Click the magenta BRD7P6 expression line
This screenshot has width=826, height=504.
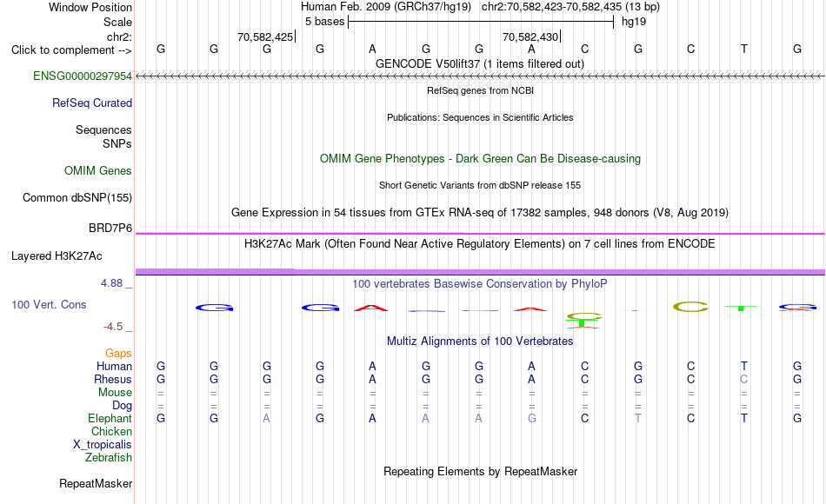click(x=480, y=233)
